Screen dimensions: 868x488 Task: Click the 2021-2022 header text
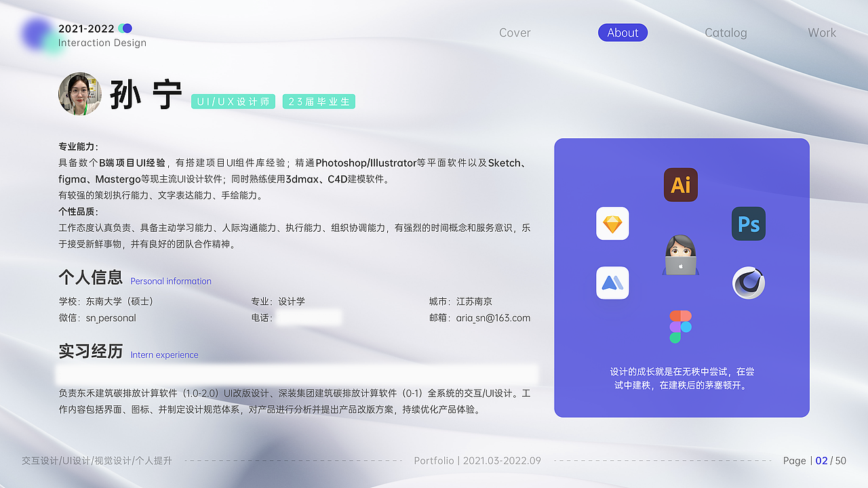[86, 28]
